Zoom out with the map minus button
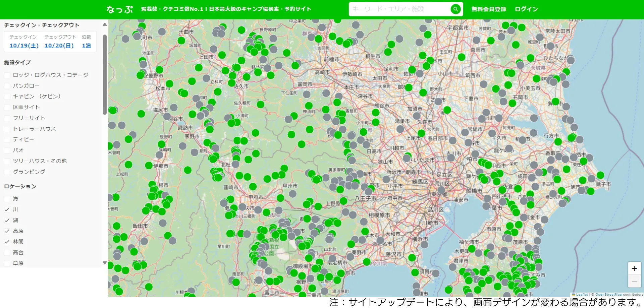Viewport: 644px width, 308px height. pos(634,282)
